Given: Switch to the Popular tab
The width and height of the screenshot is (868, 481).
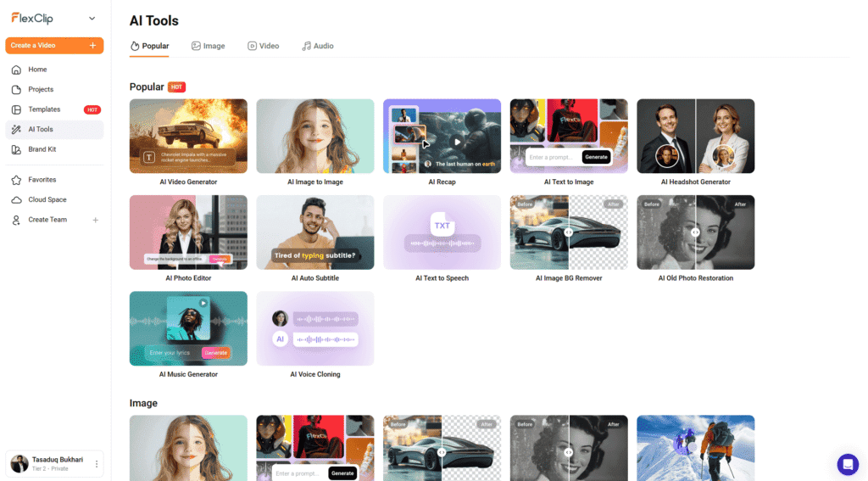Looking at the screenshot, I should [x=149, y=46].
